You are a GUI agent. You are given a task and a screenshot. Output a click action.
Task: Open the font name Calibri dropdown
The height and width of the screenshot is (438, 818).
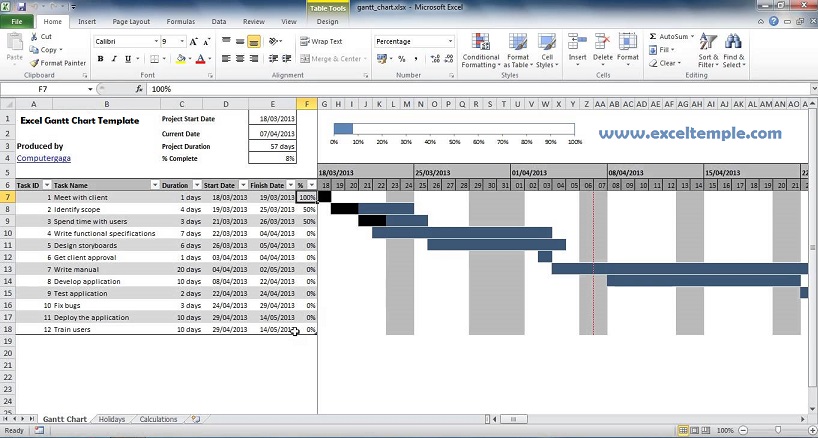point(155,41)
